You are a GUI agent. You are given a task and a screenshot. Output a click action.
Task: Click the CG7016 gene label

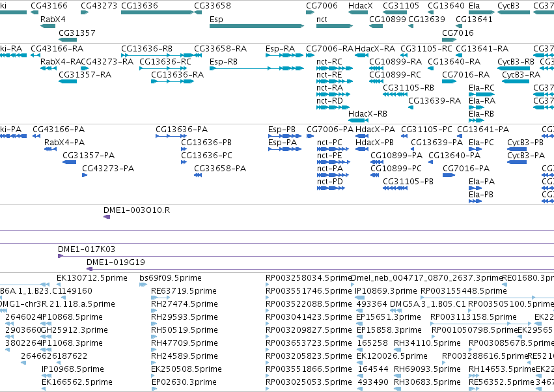(x=458, y=33)
